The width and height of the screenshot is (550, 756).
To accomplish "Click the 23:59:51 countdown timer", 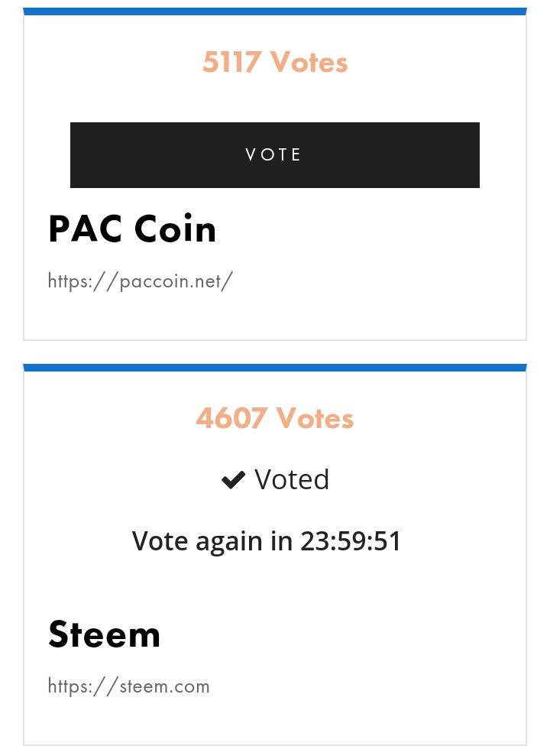I will pos(351,541).
